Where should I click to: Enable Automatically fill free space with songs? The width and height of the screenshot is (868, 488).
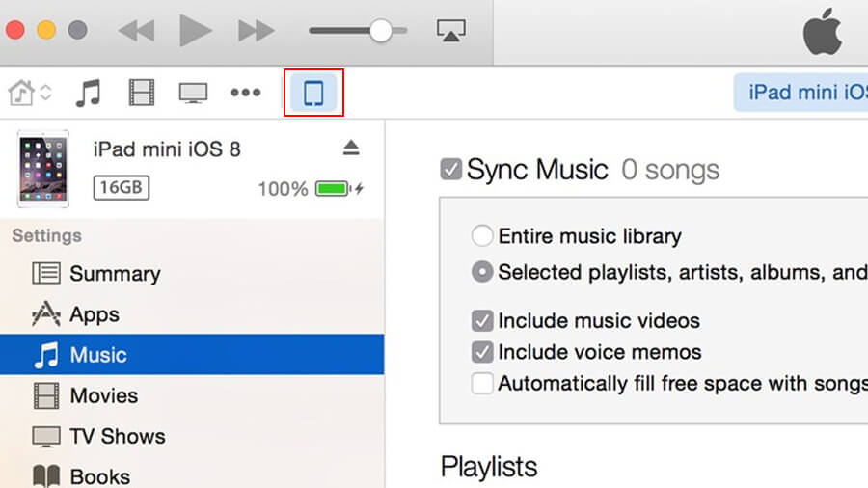coord(482,384)
